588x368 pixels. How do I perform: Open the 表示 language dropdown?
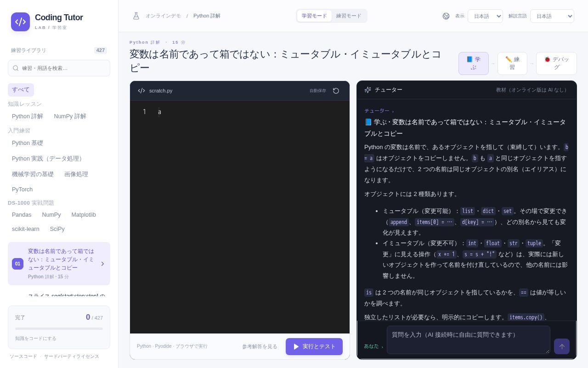(x=485, y=16)
